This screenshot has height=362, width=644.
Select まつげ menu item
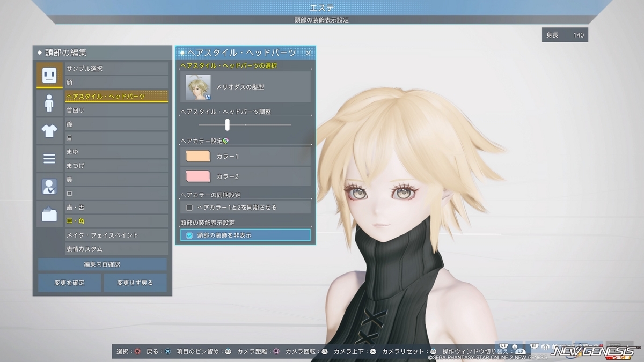[x=116, y=166]
